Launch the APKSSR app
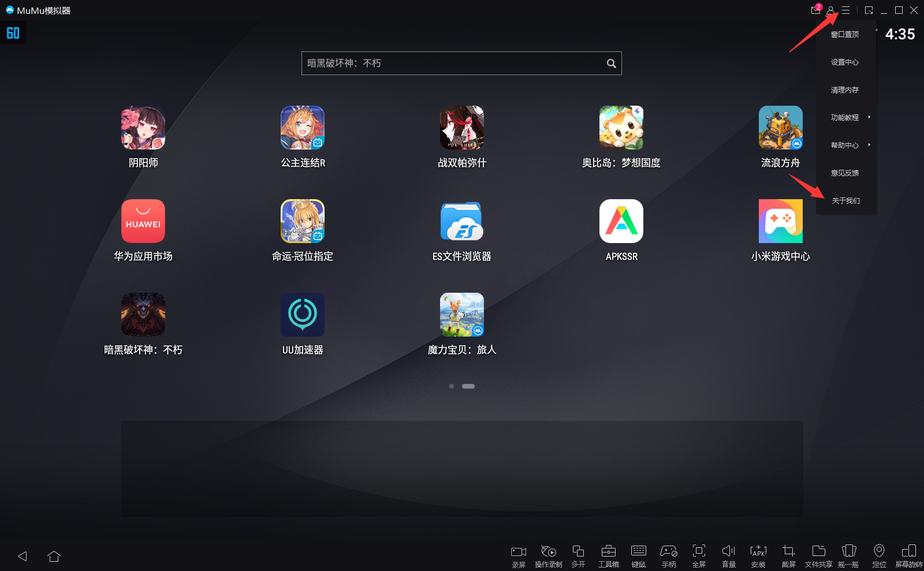This screenshot has width=924, height=571. [x=621, y=221]
